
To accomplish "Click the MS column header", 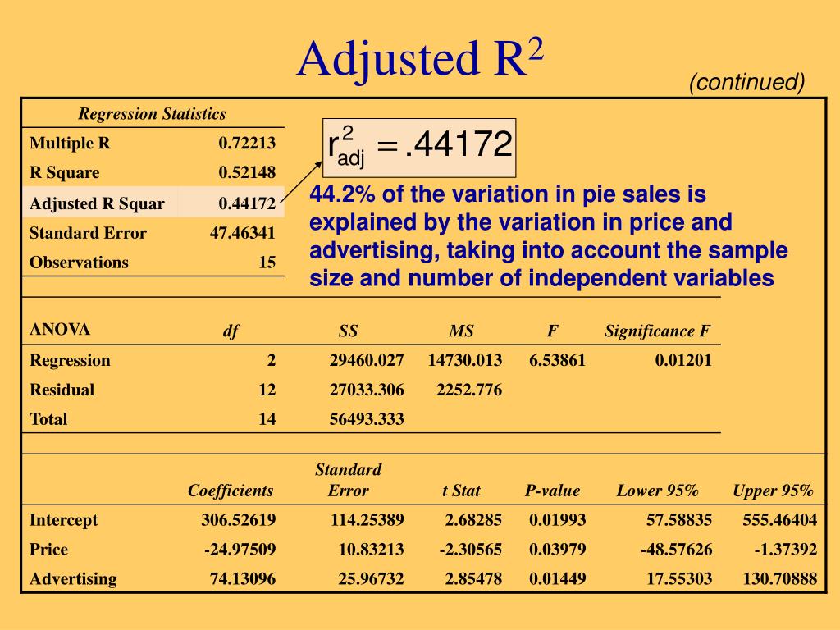I will click(461, 331).
